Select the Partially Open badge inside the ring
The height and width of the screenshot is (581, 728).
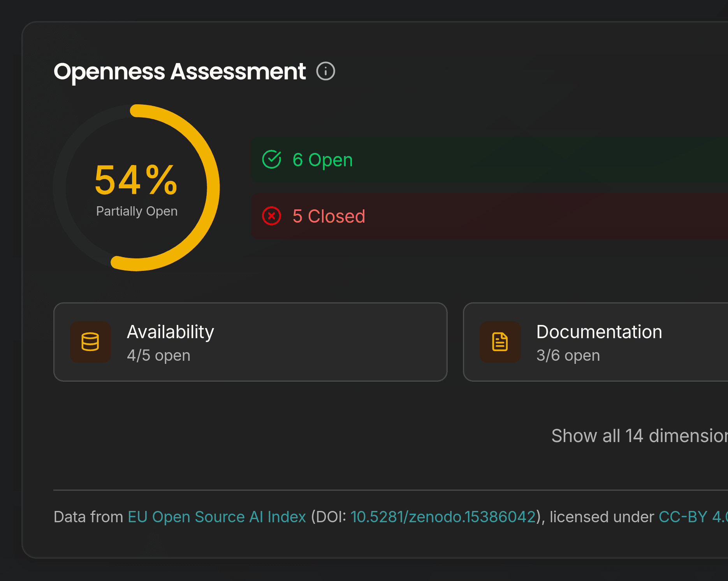pyautogui.click(x=137, y=211)
